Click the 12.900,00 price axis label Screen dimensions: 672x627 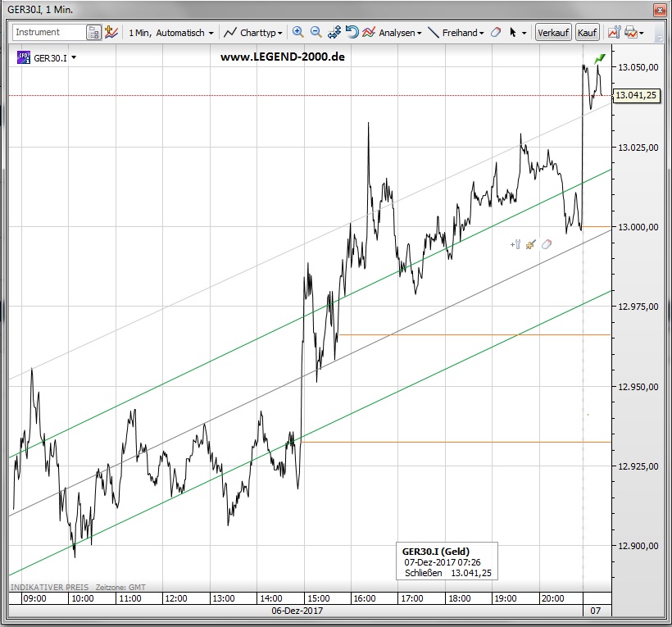(638, 546)
